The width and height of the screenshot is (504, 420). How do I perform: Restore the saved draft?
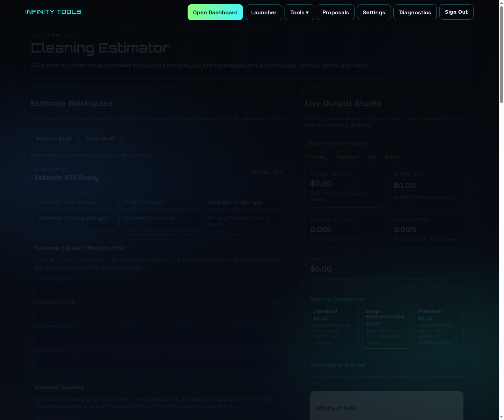54,139
